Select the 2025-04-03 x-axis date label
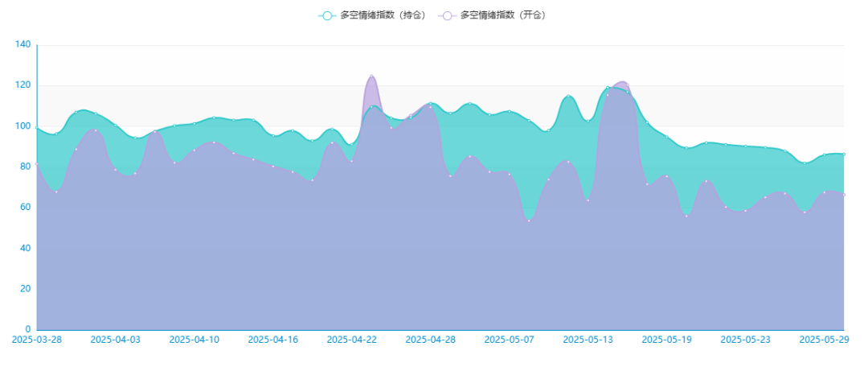Viewport: 868px width, 375px height. pos(115,340)
